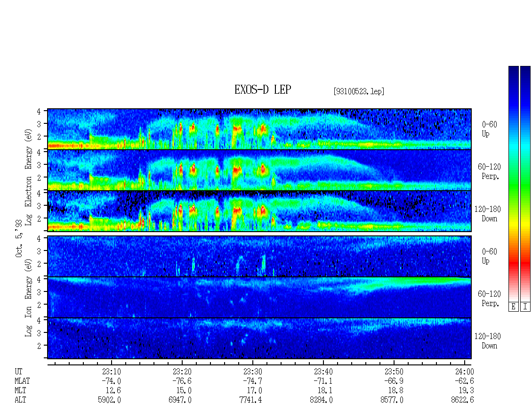Click the 23:30 UT time label
This screenshot has width=532, height=412.
pyautogui.click(x=253, y=372)
